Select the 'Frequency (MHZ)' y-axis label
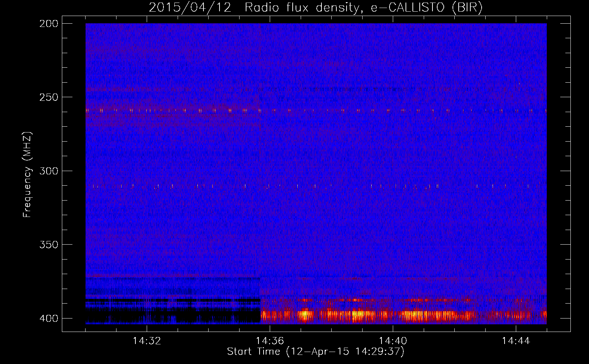589x364 pixels. click(27, 175)
